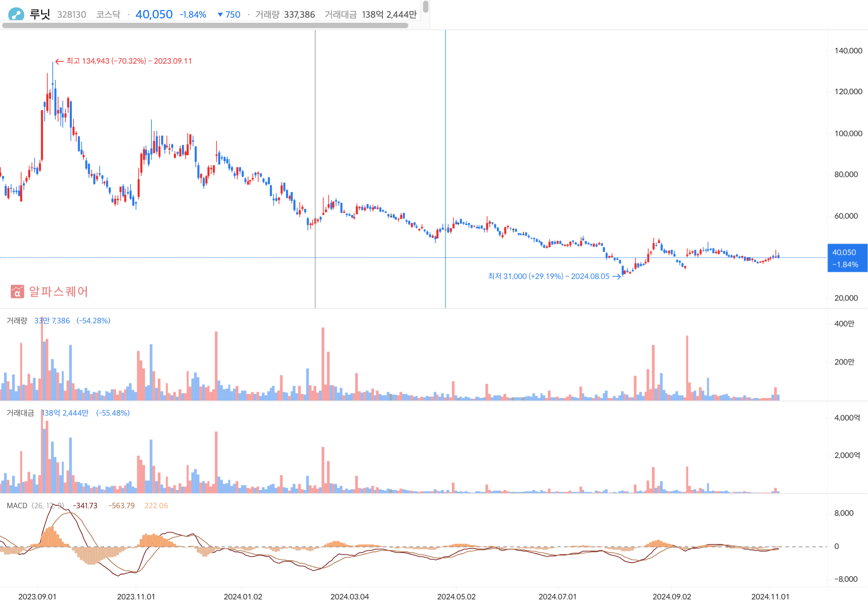Click the volume value 33만 7,386
Image resolution: width=868 pixels, height=606 pixels.
coord(52,321)
